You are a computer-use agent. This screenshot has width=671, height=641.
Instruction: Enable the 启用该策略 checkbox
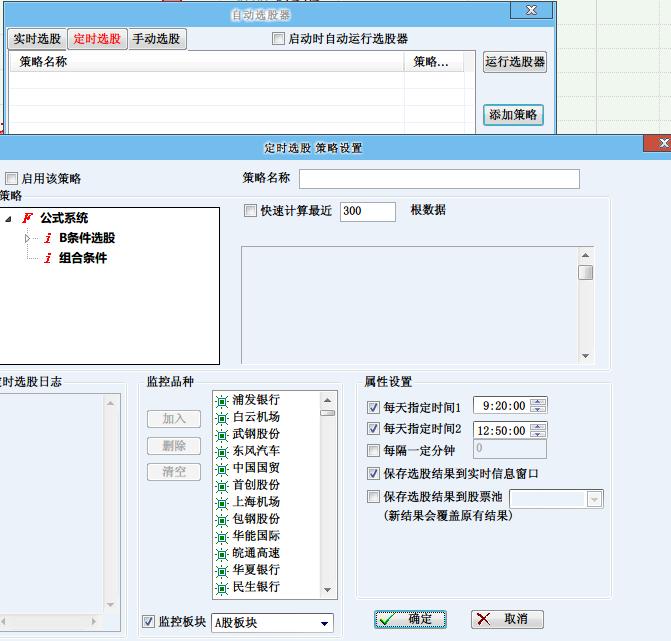pyautogui.click(x=11, y=179)
